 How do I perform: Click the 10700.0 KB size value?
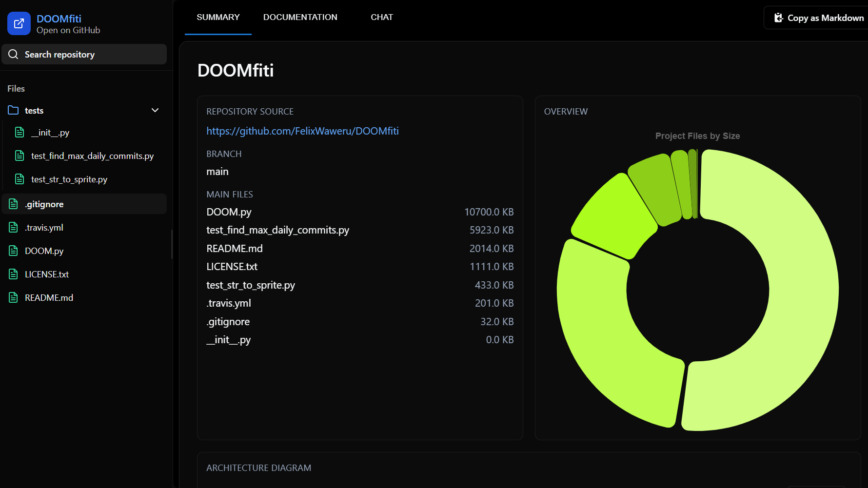pos(489,212)
